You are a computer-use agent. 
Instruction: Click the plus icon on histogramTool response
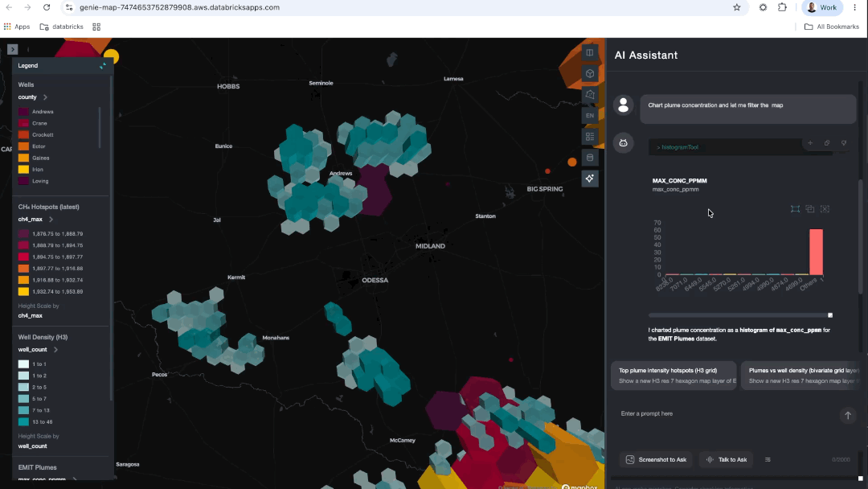[810, 143]
